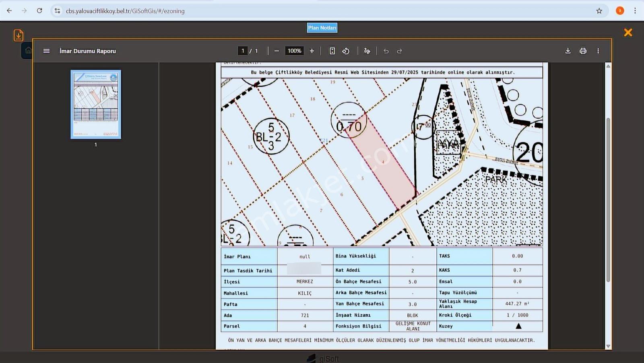Undo the last annotation
Screen dimensions: 644x363
[x=386, y=51]
